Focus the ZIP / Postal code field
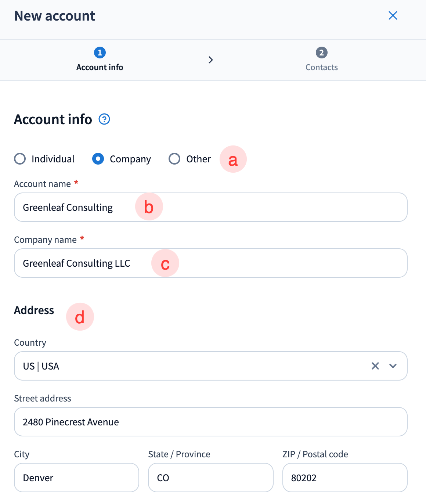Image resolution: width=426 pixels, height=504 pixels. point(344,478)
